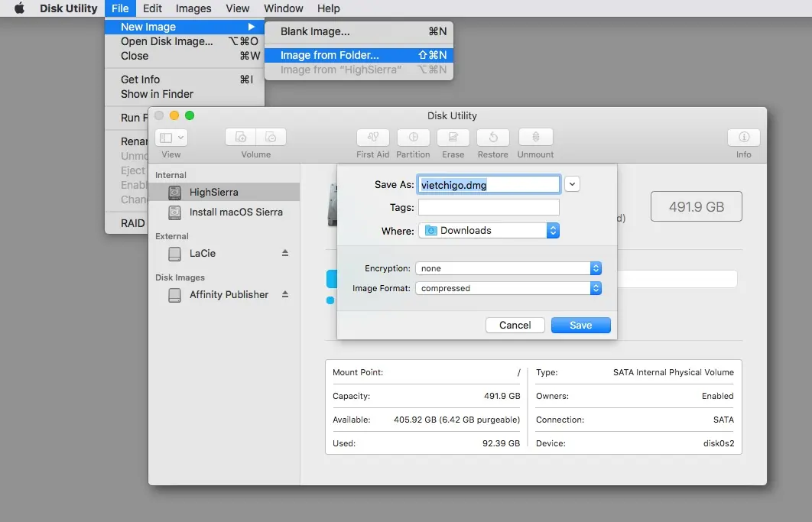Image resolution: width=812 pixels, height=522 pixels.
Task: Open the Encryption dropdown
Action: click(508, 268)
